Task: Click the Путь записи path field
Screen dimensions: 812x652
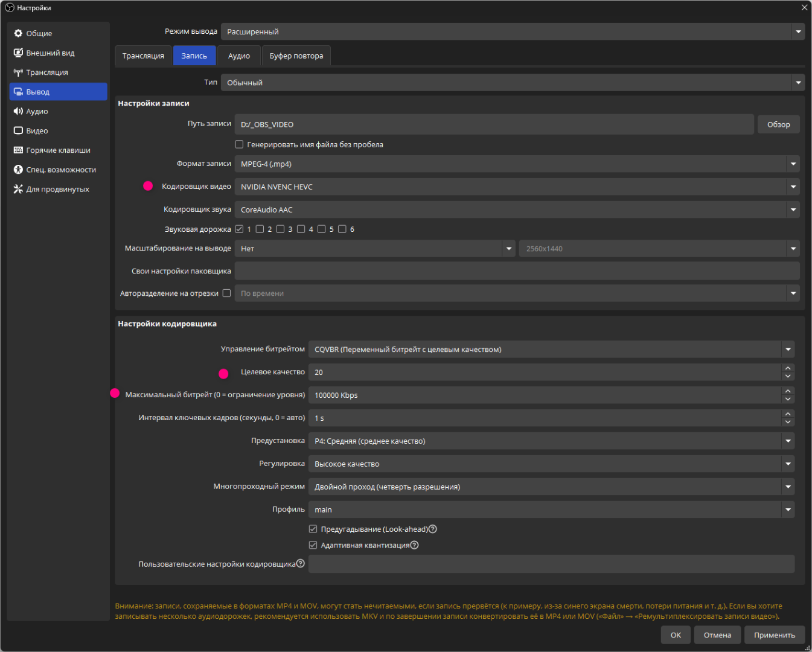Action: click(494, 124)
